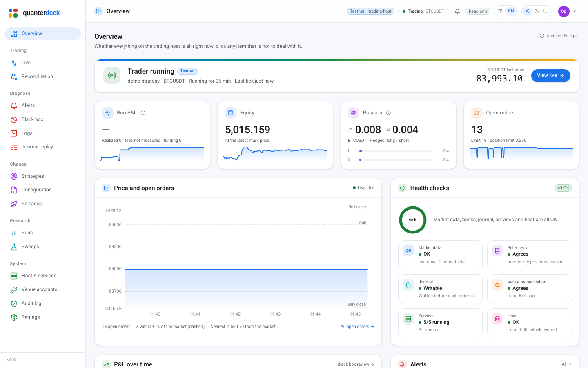
Task: Open the All open orders link
Action: point(357,327)
